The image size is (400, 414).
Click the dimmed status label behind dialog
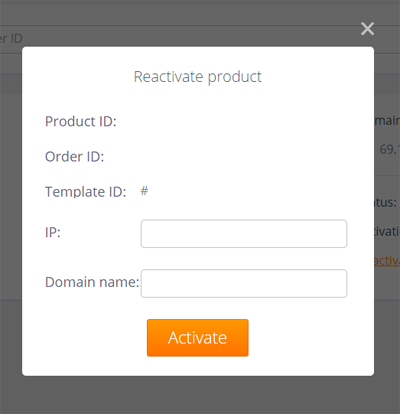pos(385,202)
